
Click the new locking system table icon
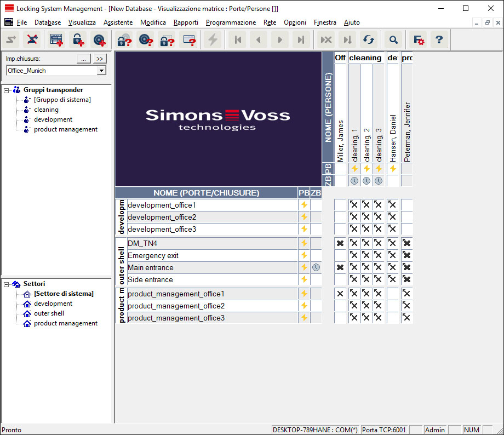point(56,39)
